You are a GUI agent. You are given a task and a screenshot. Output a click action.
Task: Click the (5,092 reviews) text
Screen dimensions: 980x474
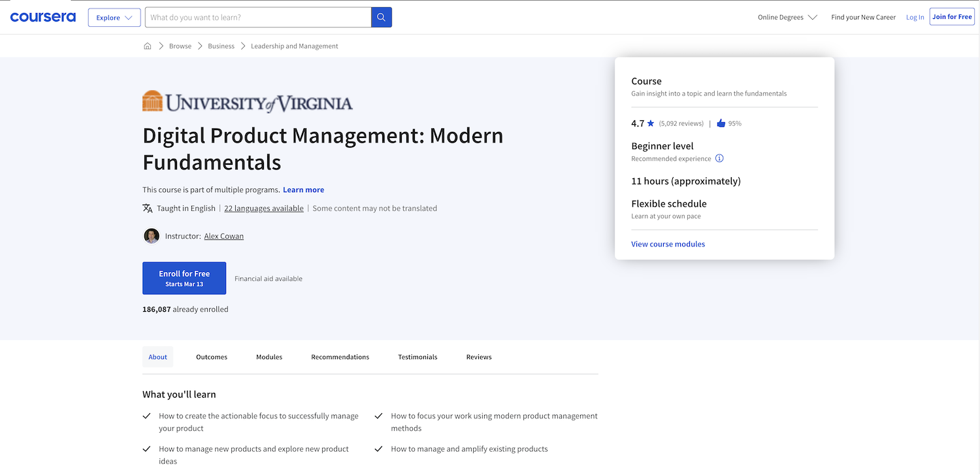pyautogui.click(x=681, y=124)
